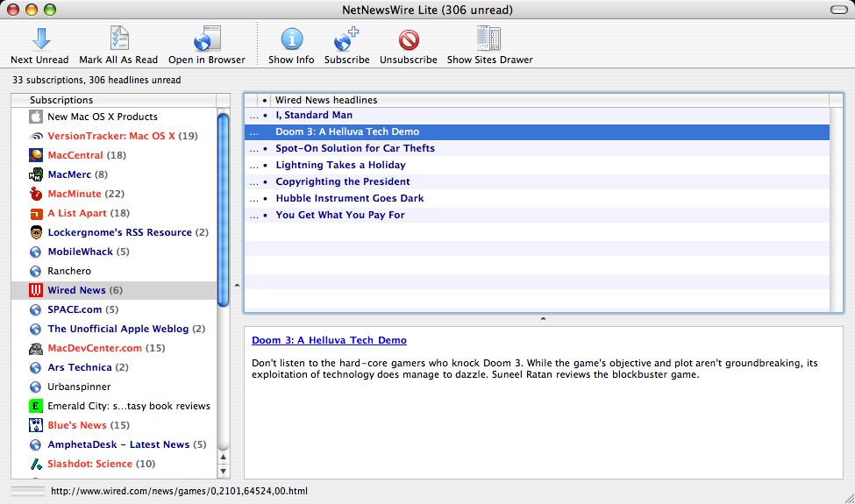Image resolution: width=855 pixels, height=504 pixels.
Task: Open the Doom 3 article title link
Action: [x=329, y=340]
